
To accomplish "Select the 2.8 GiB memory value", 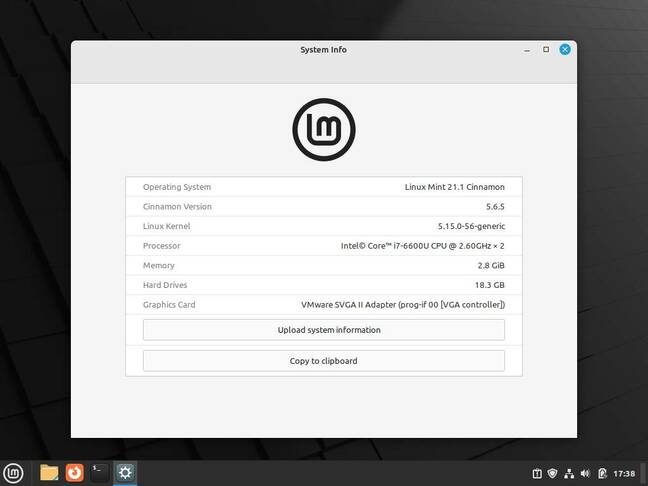I will pos(491,265).
